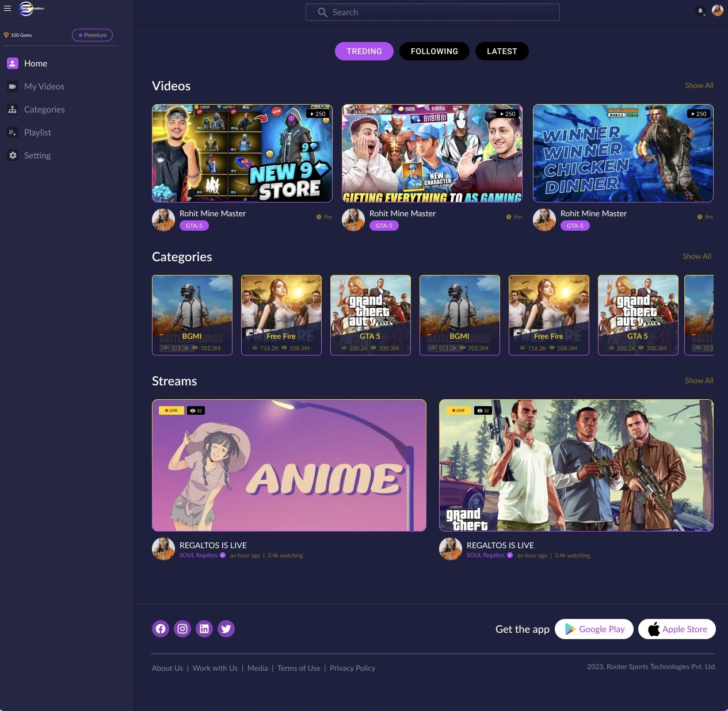The width and height of the screenshot is (728, 711).
Task: Open the user profile avatar in the header
Action: tap(717, 10)
